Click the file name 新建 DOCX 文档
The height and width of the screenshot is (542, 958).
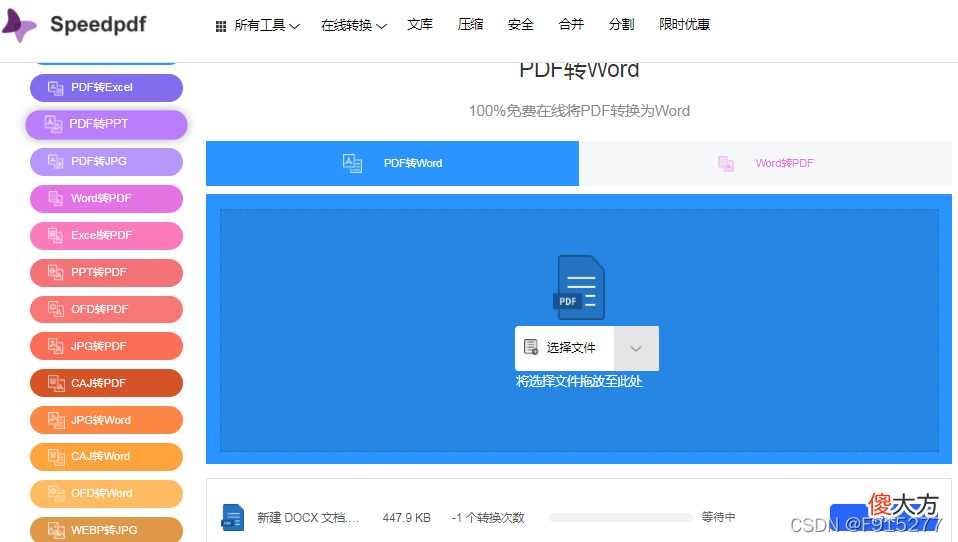[x=308, y=518]
